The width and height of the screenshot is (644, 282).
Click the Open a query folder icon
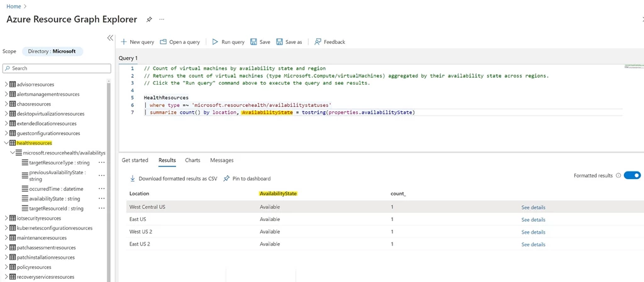point(164,42)
